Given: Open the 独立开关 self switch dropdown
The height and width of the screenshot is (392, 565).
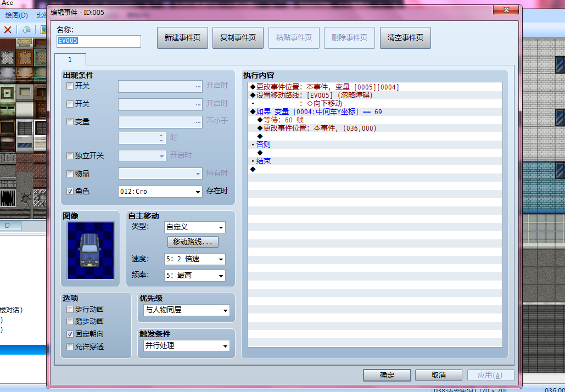Looking at the screenshot, I should 142,156.
